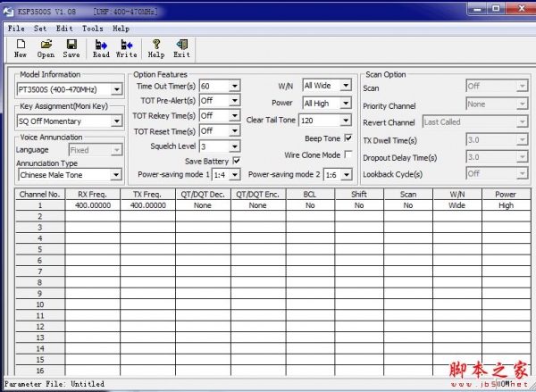Exit the program via Exit icon
Image resolution: width=536 pixels, height=392 pixels.
click(x=181, y=48)
